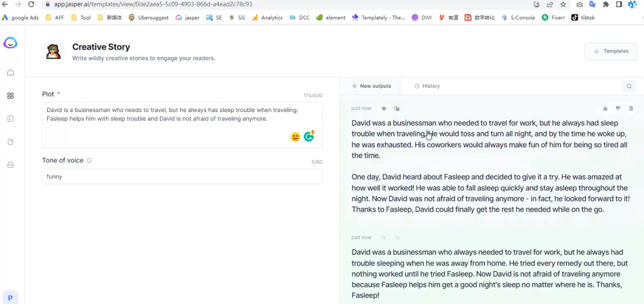
Task: Click the camera screenshot extension icon
Action: pos(580,4)
